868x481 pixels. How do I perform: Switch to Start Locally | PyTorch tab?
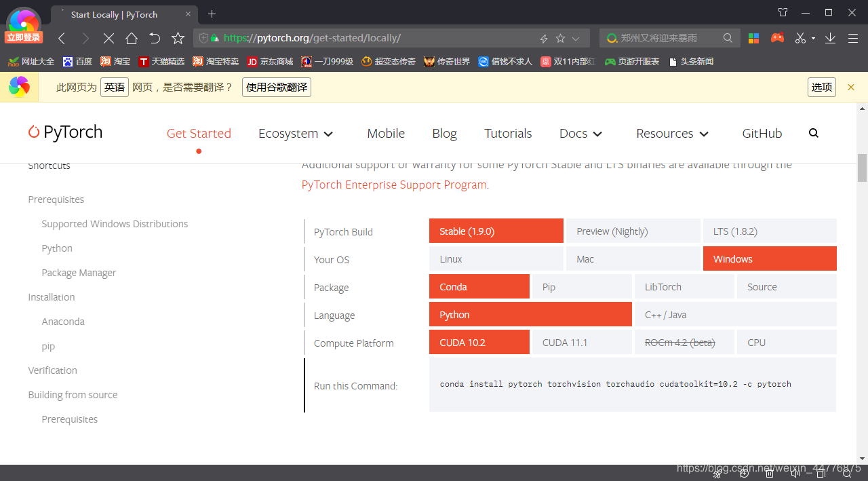click(x=125, y=14)
